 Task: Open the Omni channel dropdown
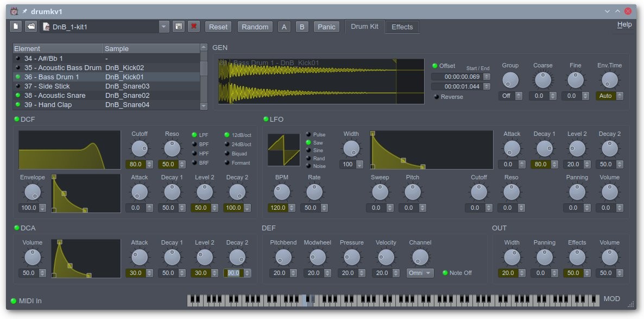coord(420,273)
